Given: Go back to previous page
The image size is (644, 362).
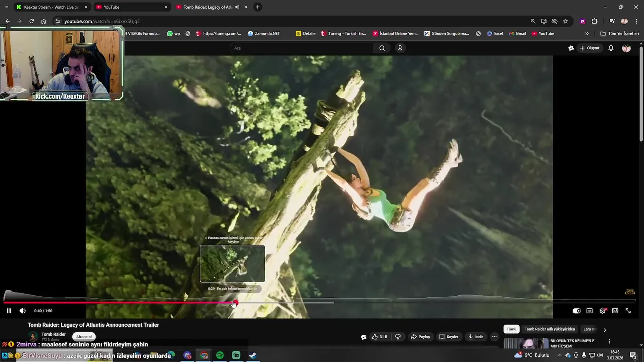Looking at the screenshot, I should (x=7, y=21).
